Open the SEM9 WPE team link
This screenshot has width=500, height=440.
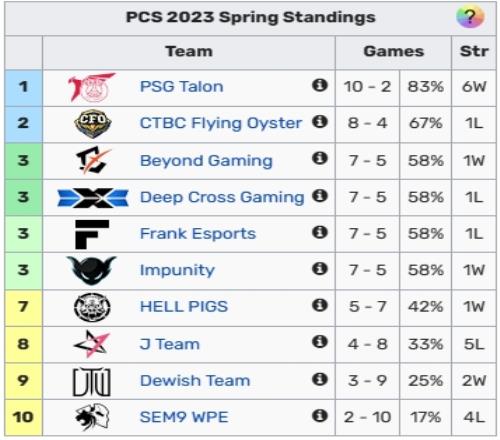pos(184,417)
